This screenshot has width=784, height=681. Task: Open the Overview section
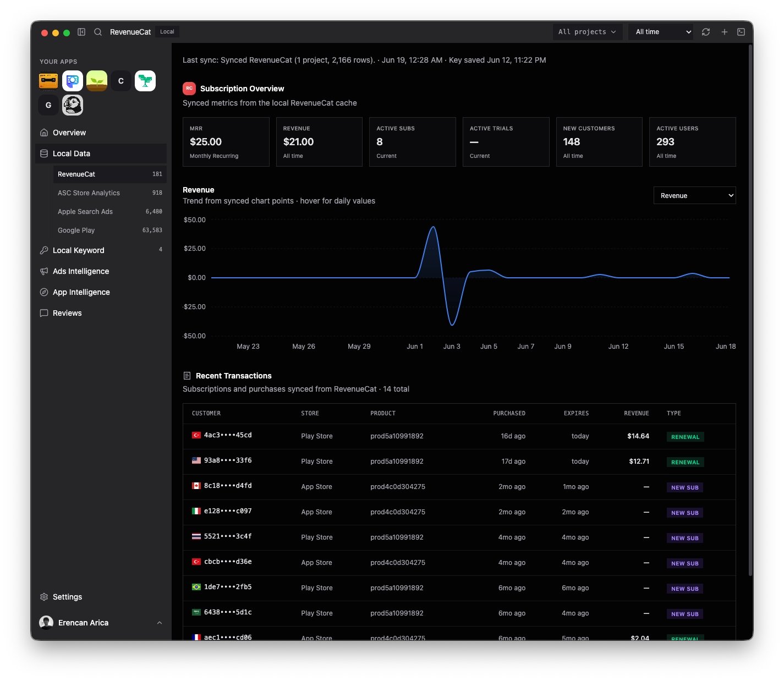pos(101,133)
